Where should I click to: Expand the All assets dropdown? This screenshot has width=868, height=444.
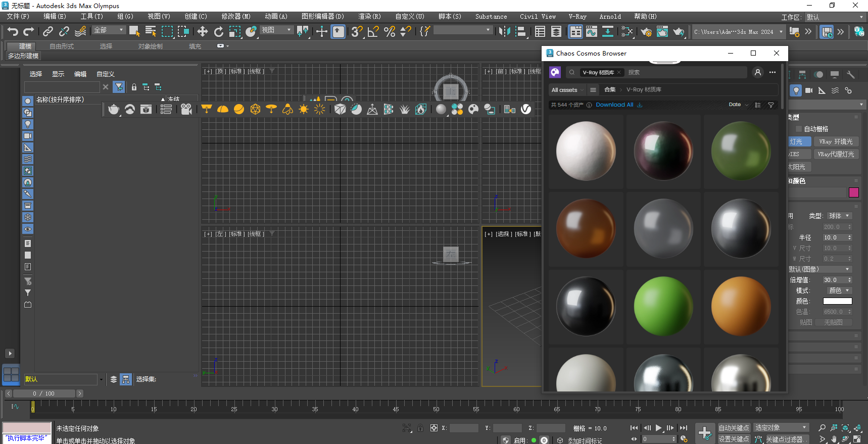point(567,90)
